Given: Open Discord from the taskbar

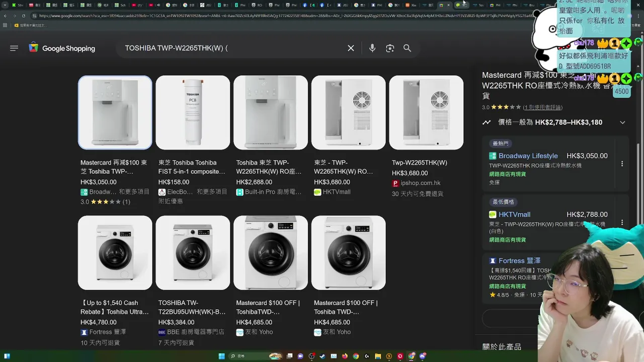Looking at the screenshot, I should point(422,356).
